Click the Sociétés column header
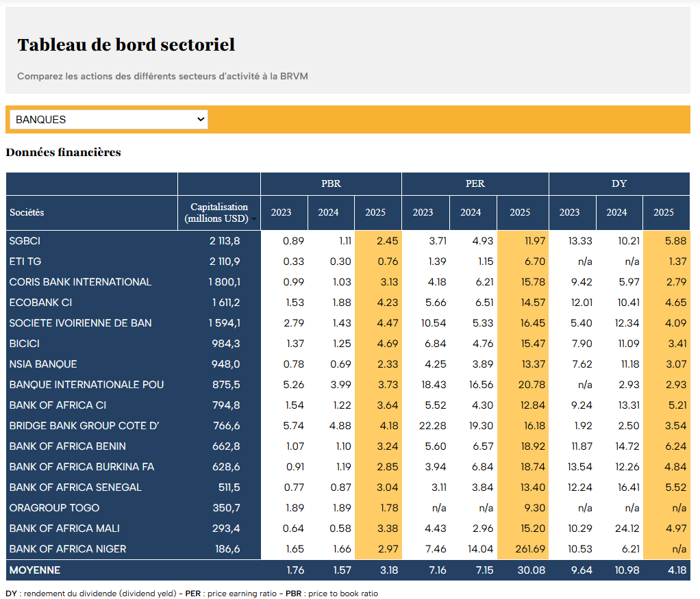The image size is (700, 599). pos(27,212)
